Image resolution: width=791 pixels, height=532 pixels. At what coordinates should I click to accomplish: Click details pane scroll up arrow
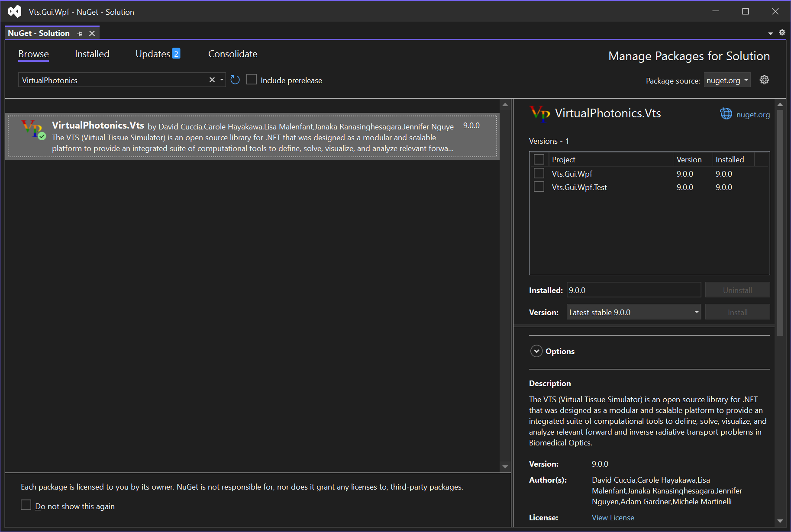pos(780,104)
